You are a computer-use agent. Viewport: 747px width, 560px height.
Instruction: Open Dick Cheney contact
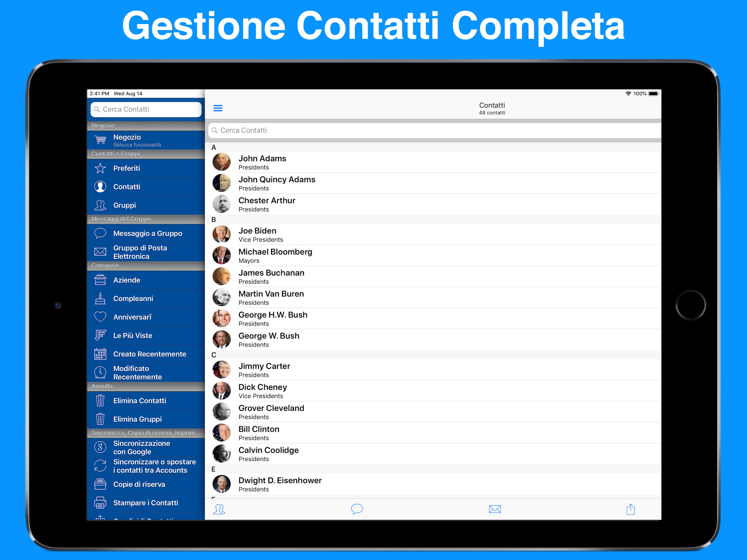click(433, 390)
